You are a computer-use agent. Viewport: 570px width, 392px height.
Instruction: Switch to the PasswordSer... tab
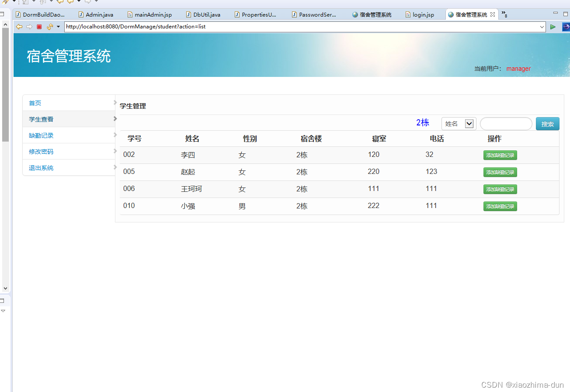pos(314,14)
